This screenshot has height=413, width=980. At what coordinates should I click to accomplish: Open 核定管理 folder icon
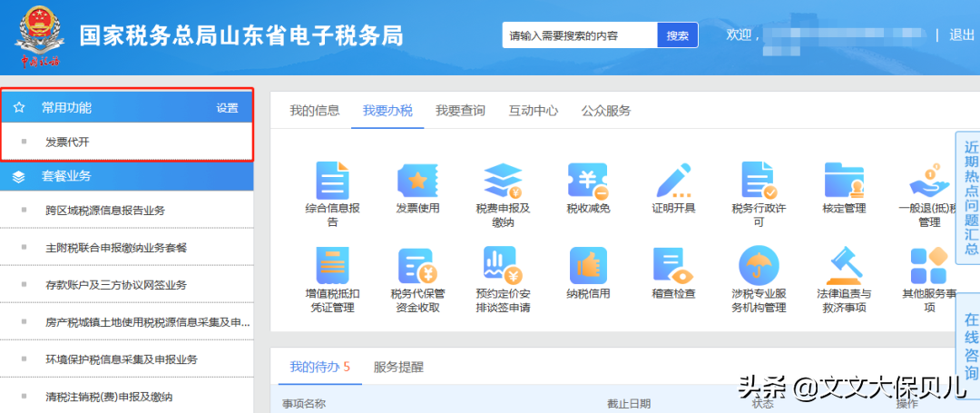[x=844, y=182]
